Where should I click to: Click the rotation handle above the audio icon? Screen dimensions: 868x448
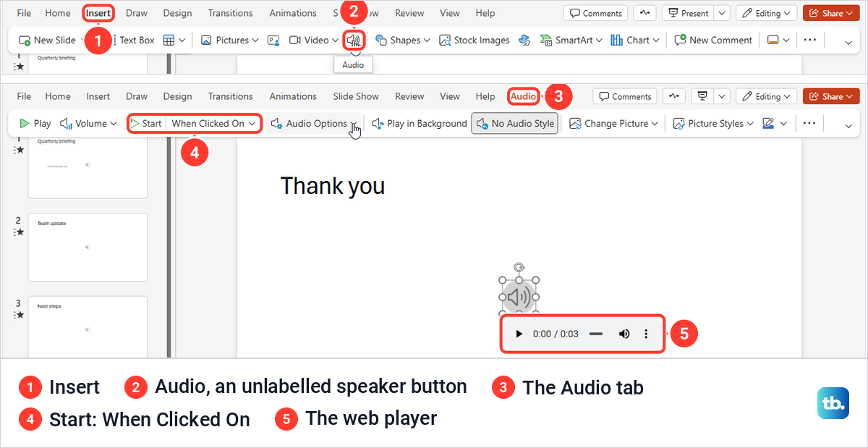tap(519, 267)
